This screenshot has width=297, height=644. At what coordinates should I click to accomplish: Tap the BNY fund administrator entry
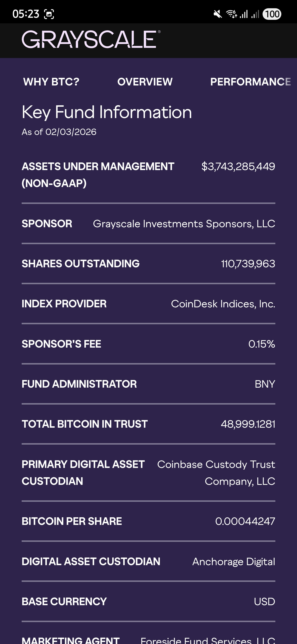tap(265, 384)
